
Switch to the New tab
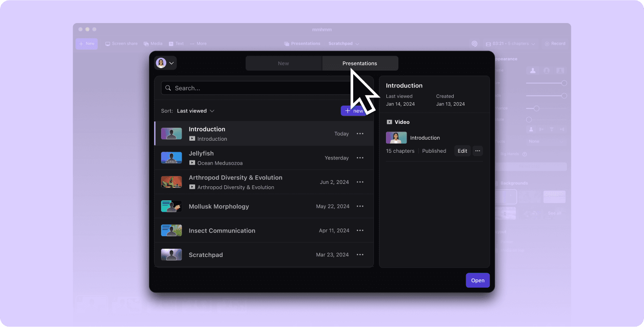(x=284, y=63)
